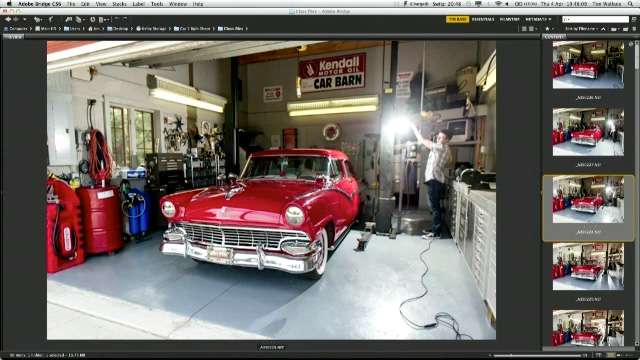Screen dimensions: 640x360
Task: Expand the chevron after Class Files breadcrumb
Action: pos(247,29)
